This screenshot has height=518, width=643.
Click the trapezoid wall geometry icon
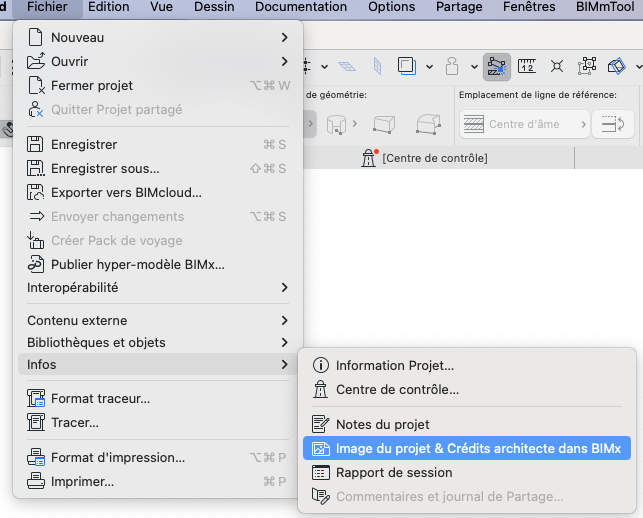[429, 124]
